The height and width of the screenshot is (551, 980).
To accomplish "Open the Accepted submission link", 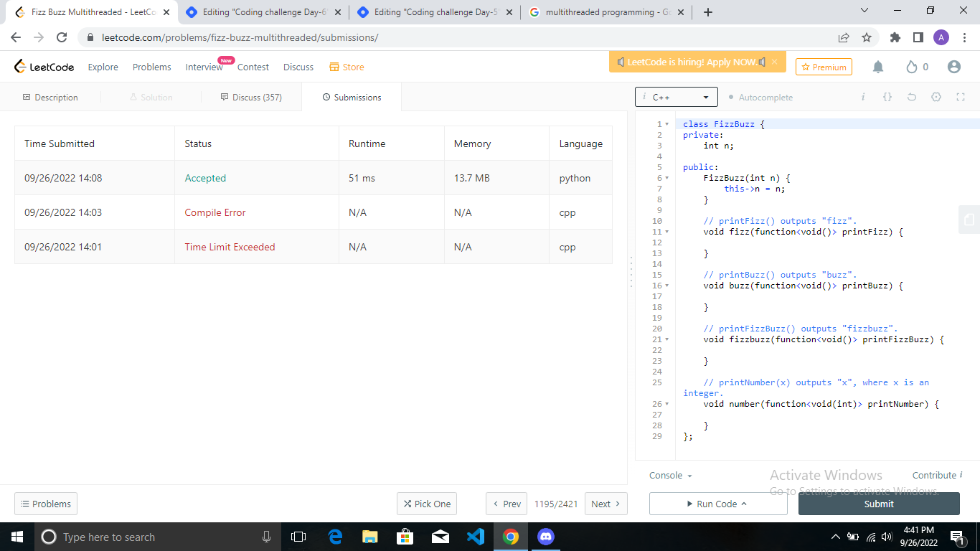I will click(205, 178).
